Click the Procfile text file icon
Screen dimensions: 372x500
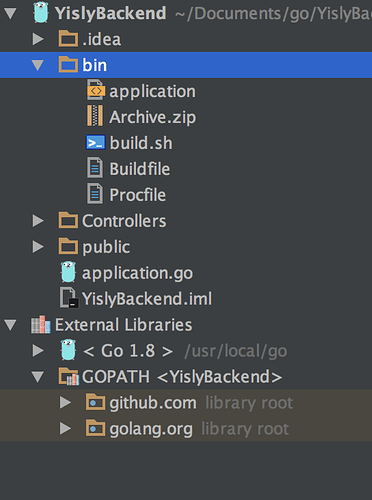[x=95, y=193]
